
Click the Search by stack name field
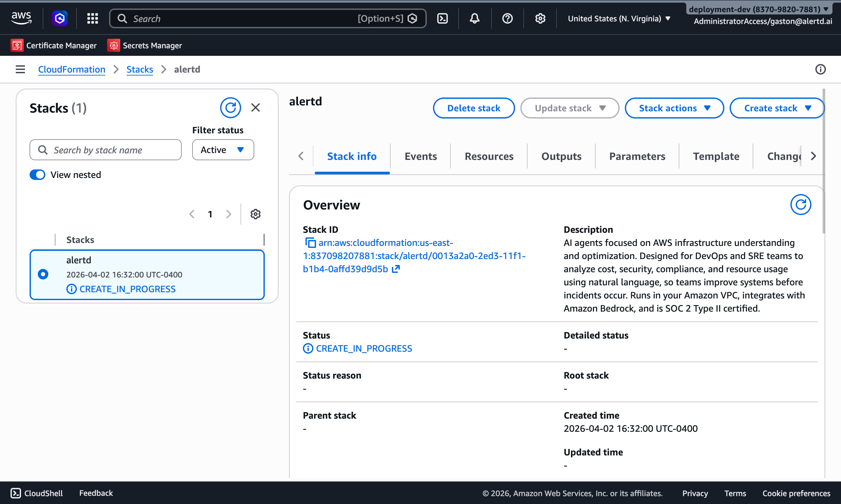pyautogui.click(x=105, y=150)
